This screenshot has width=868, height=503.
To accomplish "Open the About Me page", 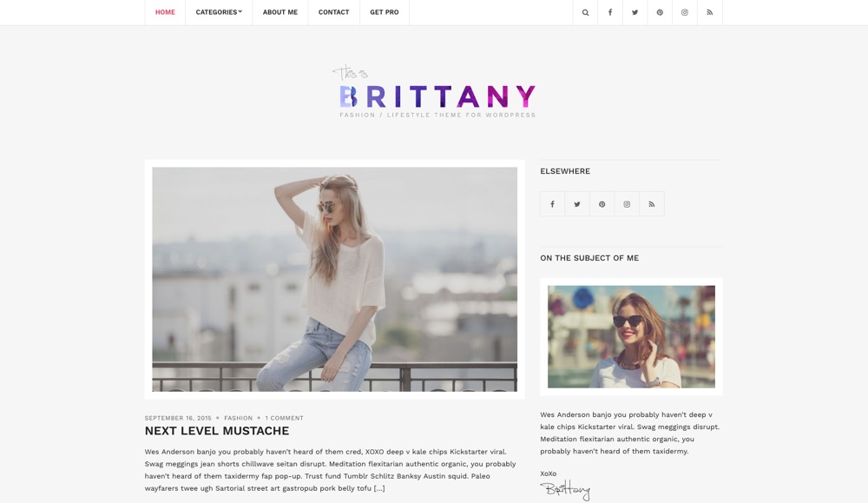I will [x=280, y=12].
